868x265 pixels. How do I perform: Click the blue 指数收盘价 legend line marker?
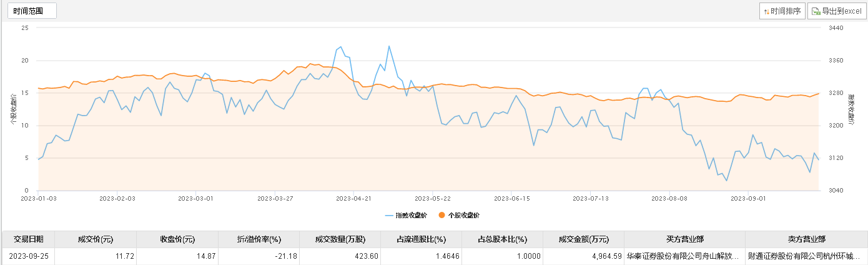(x=390, y=216)
